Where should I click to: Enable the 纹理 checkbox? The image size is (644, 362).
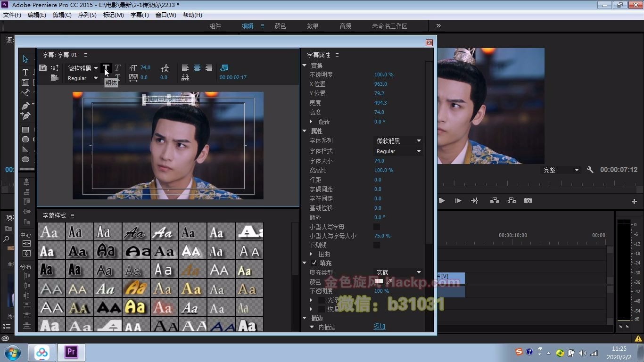click(322, 309)
